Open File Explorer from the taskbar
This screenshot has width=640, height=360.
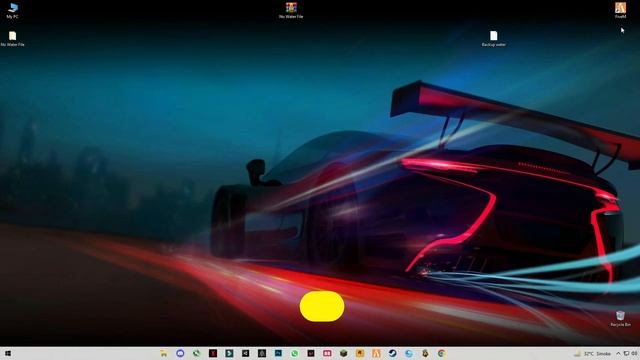(164, 353)
